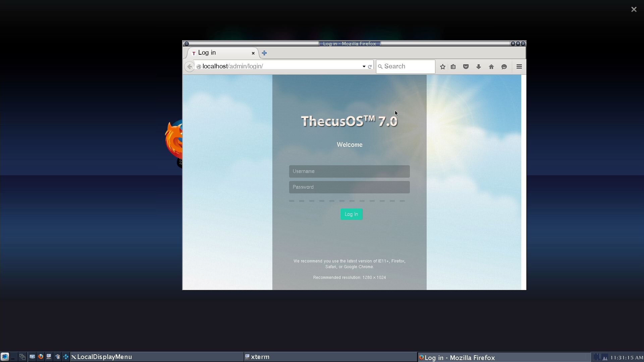Click the Firefox title bar label
The height and width of the screenshot is (362, 644).
pyautogui.click(x=349, y=44)
